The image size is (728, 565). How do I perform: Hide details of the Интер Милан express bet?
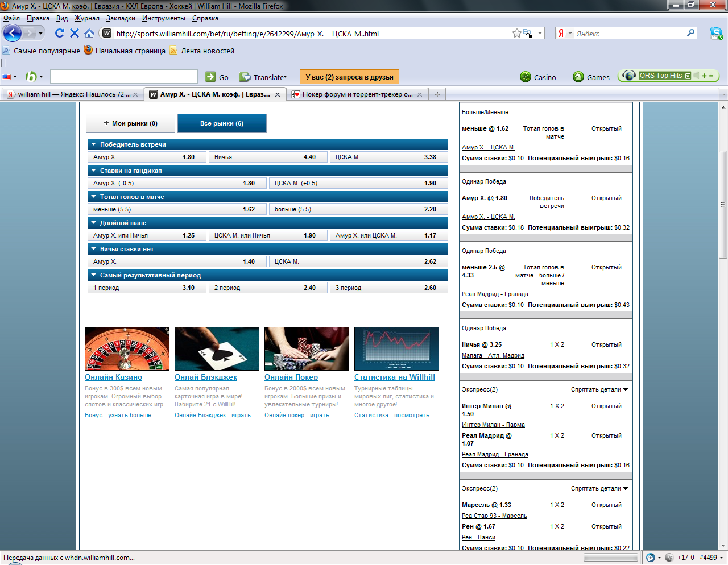click(x=599, y=389)
